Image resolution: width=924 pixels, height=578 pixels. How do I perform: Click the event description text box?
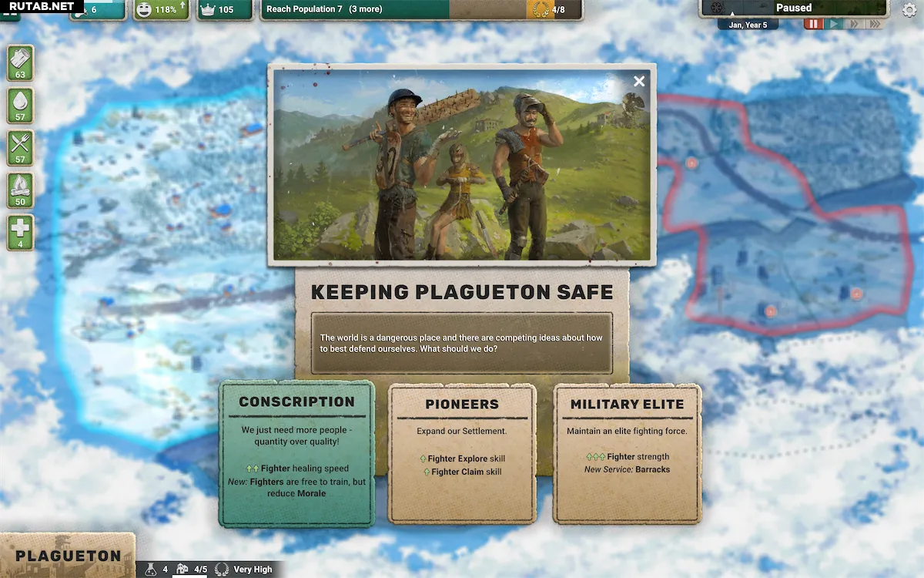(462, 343)
